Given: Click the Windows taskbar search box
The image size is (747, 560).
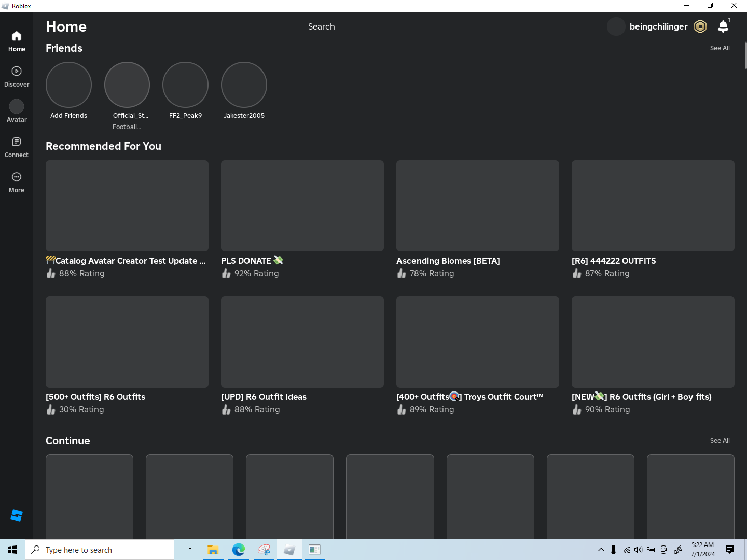Looking at the screenshot, I should point(100,550).
